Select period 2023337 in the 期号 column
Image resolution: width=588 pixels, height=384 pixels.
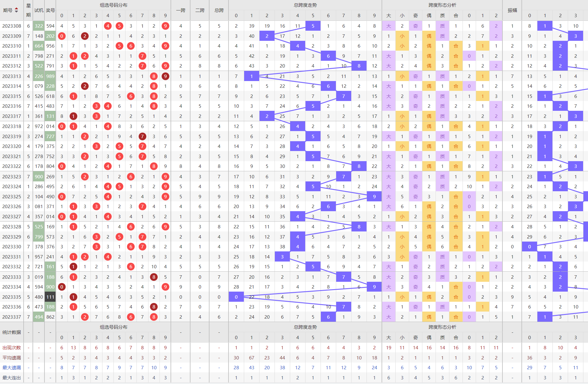pyautogui.click(x=12, y=317)
